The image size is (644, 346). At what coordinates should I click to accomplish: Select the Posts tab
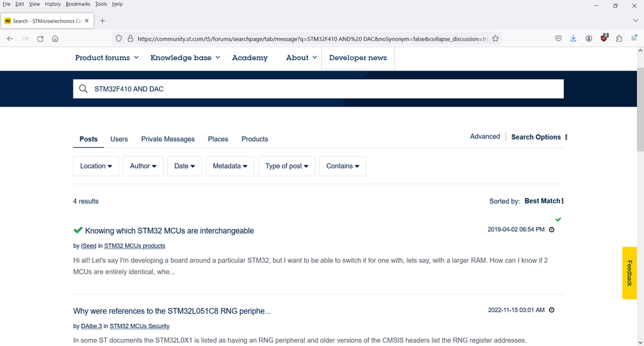tap(88, 139)
